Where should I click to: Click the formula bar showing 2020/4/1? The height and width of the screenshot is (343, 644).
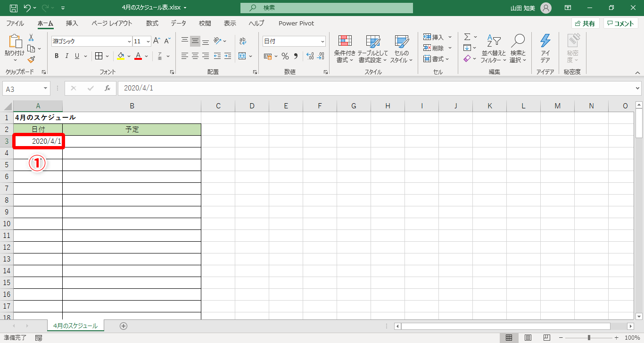coord(375,88)
